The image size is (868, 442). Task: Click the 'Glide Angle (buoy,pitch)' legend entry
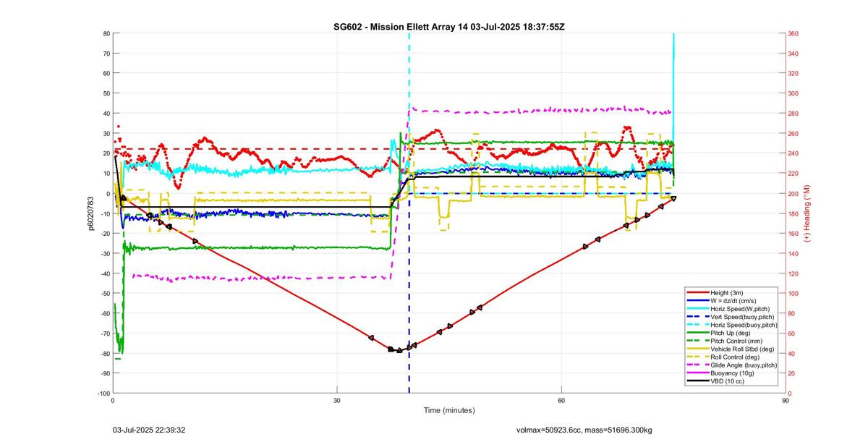[733, 365]
